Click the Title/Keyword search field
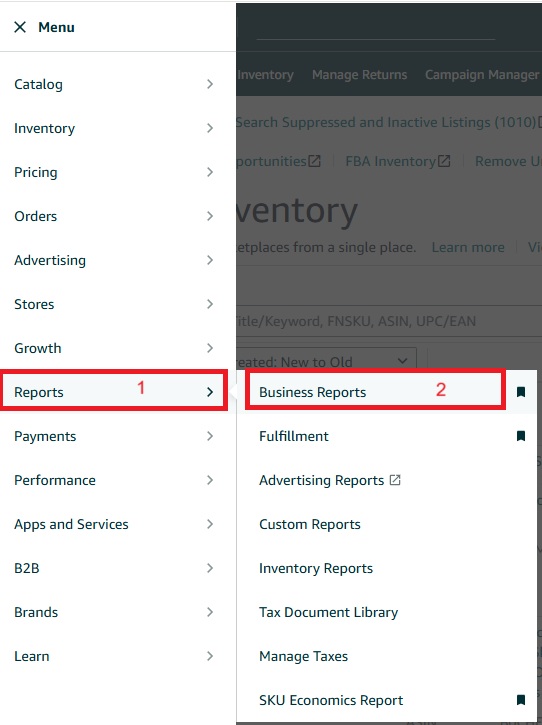The width and height of the screenshot is (542, 725). [x=388, y=321]
